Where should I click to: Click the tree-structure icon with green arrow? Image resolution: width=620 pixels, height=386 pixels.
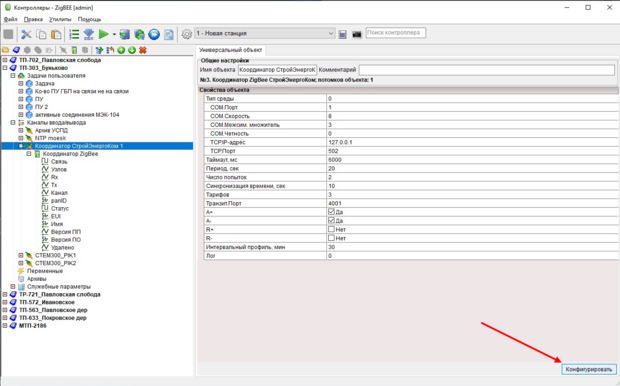[x=99, y=50]
